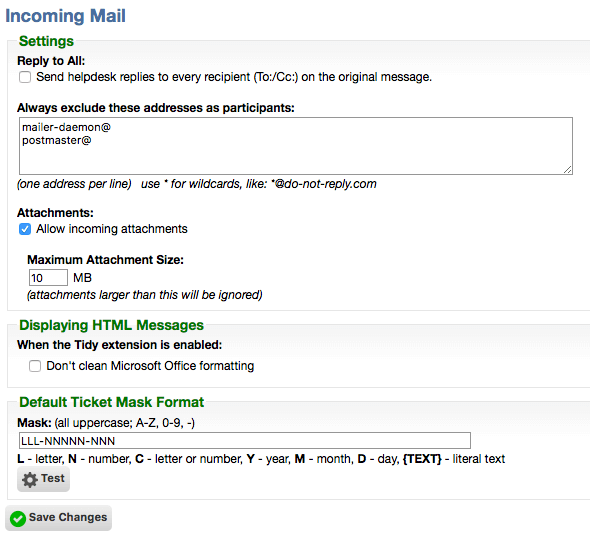Click the 'Send helpdesk replies to every recipient' label
Screen dimensions: 590x538
(234, 77)
